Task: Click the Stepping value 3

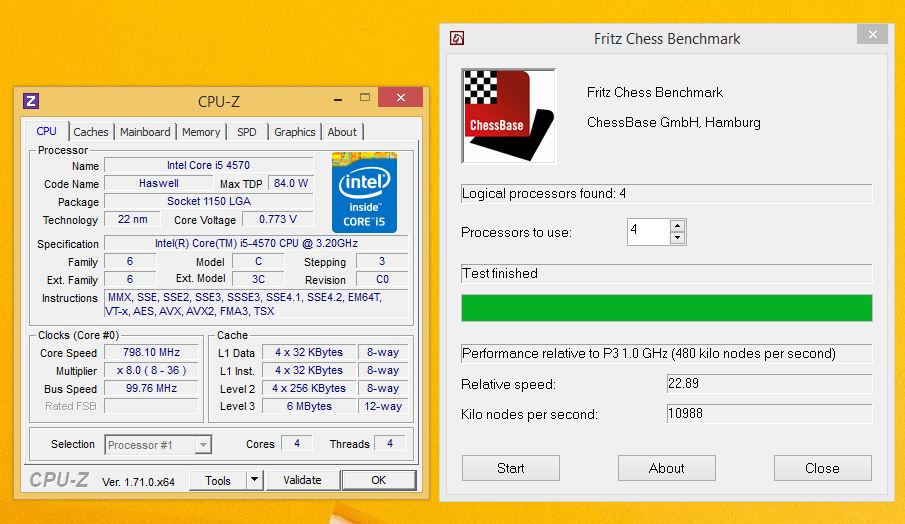Action: click(x=382, y=261)
